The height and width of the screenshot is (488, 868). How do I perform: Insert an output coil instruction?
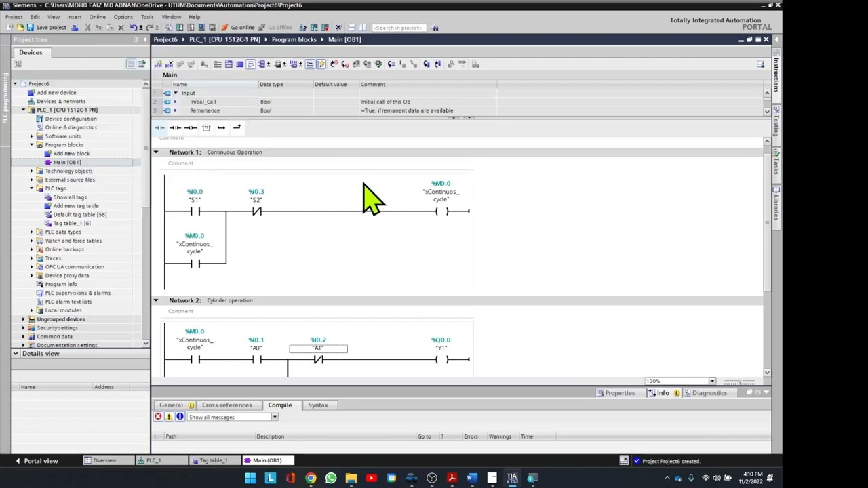click(191, 127)
